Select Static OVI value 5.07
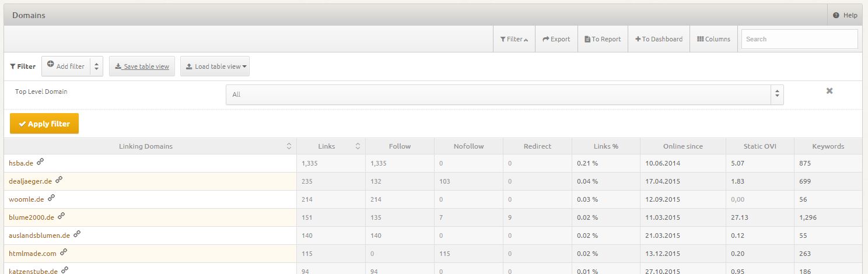Screen dimensions: 868x274 (737, 163)
